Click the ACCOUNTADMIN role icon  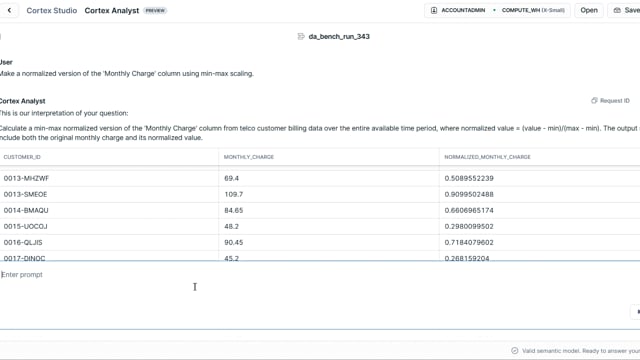434,10
